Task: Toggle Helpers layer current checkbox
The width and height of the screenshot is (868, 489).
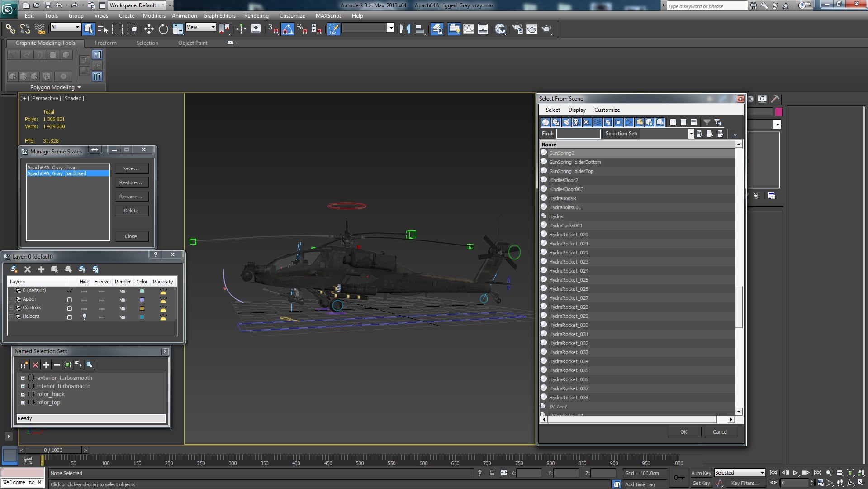Action: (x=69, y=317)
